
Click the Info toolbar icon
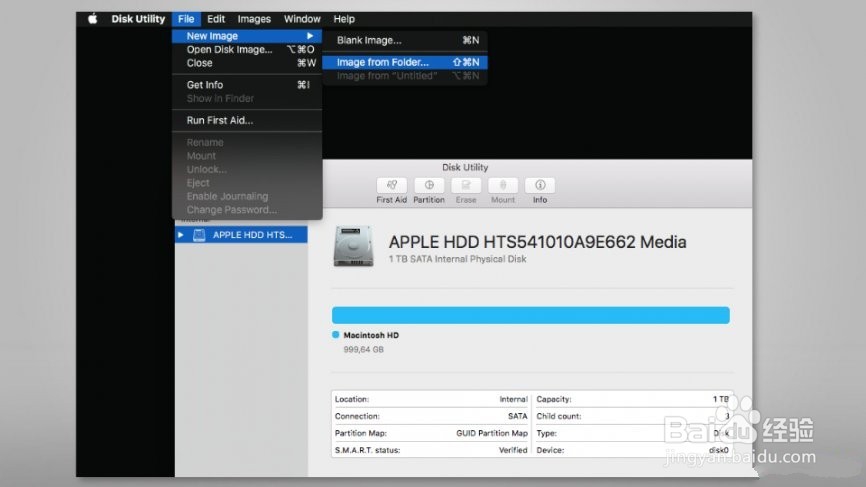(540, 185)
